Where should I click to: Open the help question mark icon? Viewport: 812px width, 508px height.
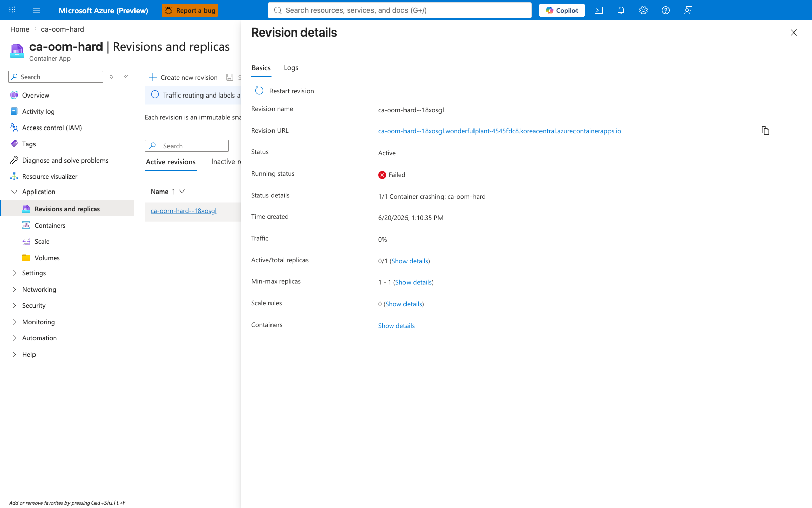[666, 10]
